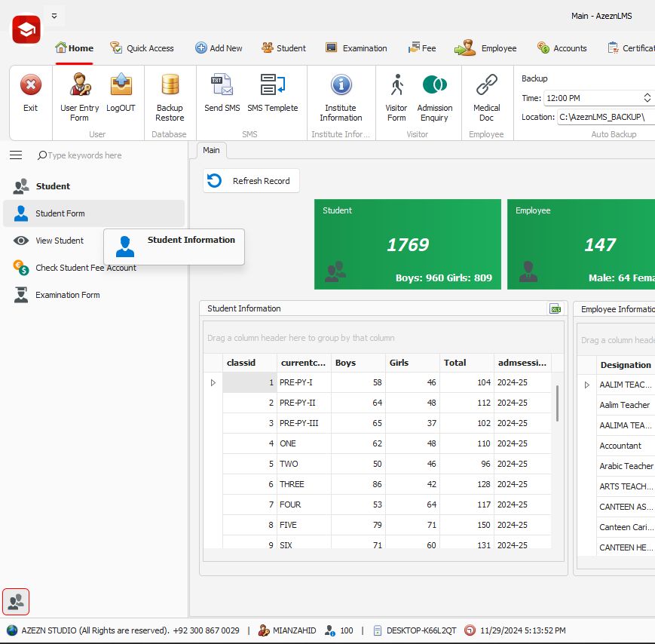This screenshot has width=655, height=644.
Task: Open the Quick Access toolbar dropdown arrow
Action: point(54,16)
